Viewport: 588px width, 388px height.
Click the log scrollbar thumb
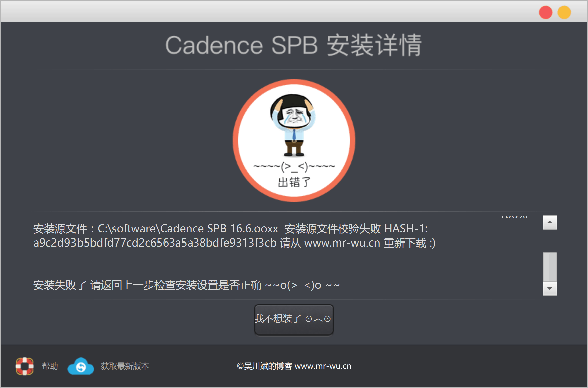click(550, 267)
